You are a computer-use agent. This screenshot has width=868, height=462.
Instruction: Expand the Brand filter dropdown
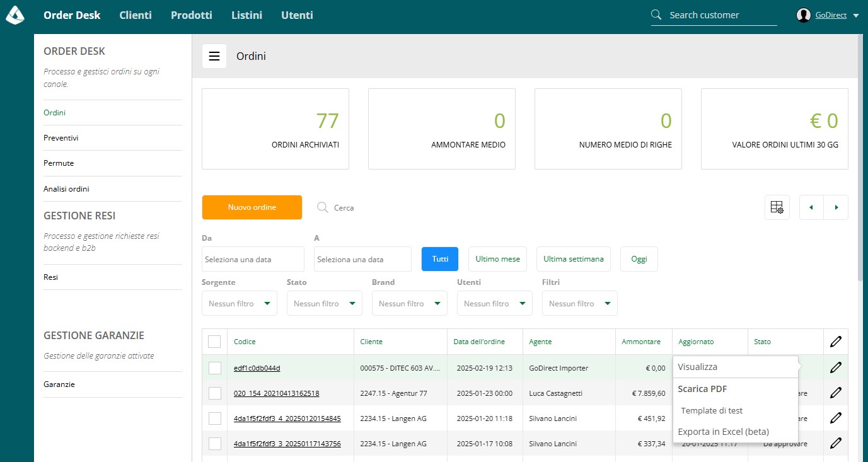click(x=410, y=303)
